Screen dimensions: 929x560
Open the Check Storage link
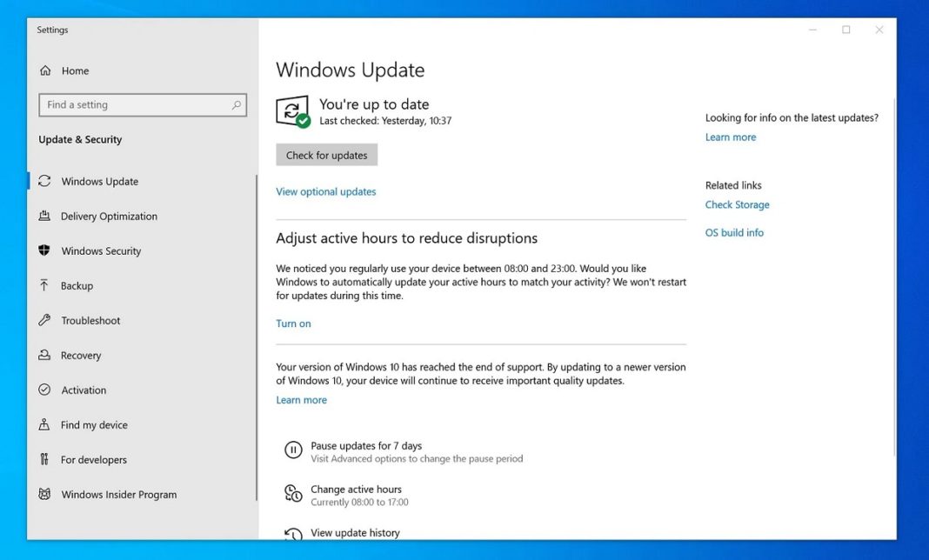tap(737, 204)
